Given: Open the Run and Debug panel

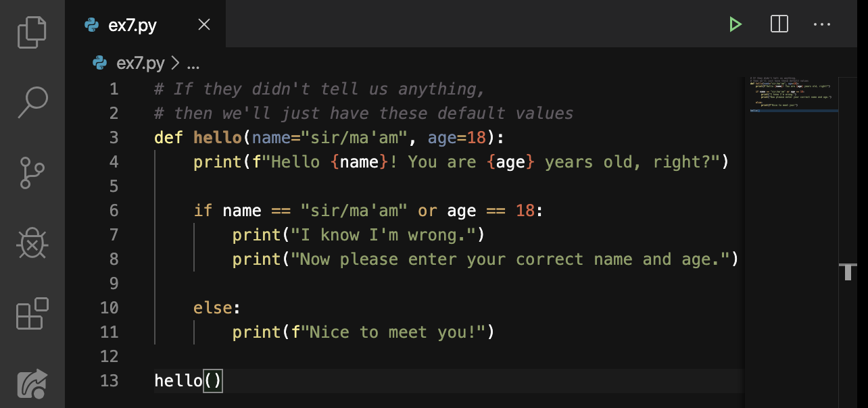Looking at the screenshot, I should click(32, 242).
